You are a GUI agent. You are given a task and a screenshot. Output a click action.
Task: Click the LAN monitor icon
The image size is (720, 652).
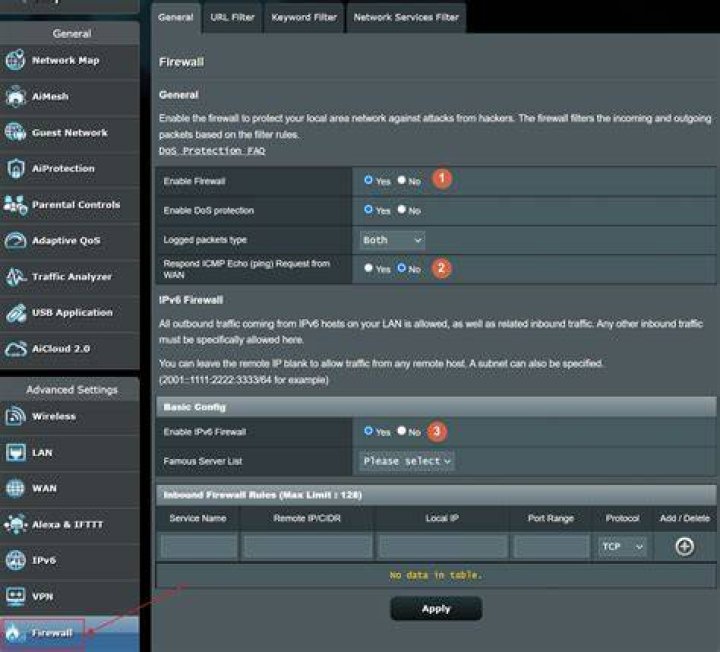point(15,452)
